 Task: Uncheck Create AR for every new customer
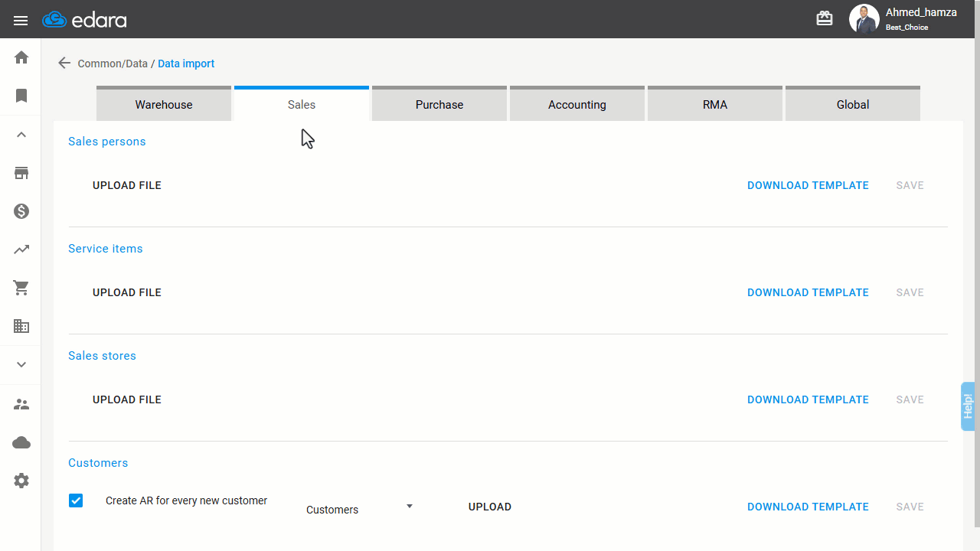(x=76, y=500)
